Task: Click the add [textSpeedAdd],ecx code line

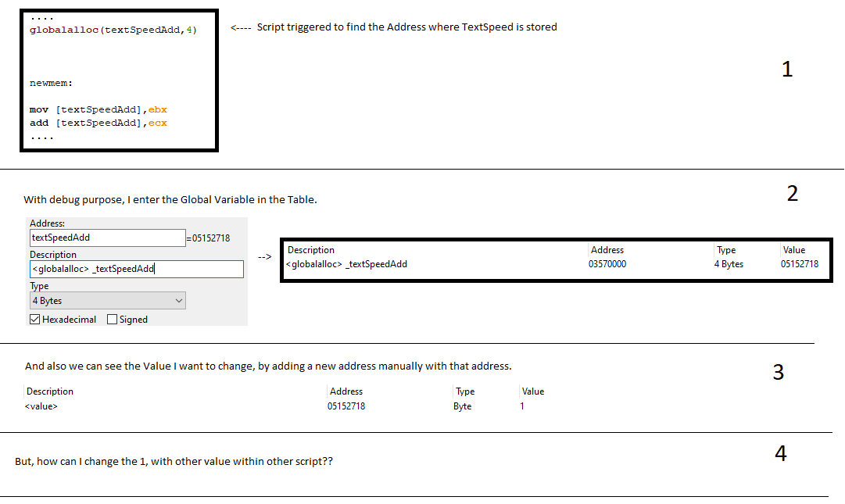Action: 98,123
